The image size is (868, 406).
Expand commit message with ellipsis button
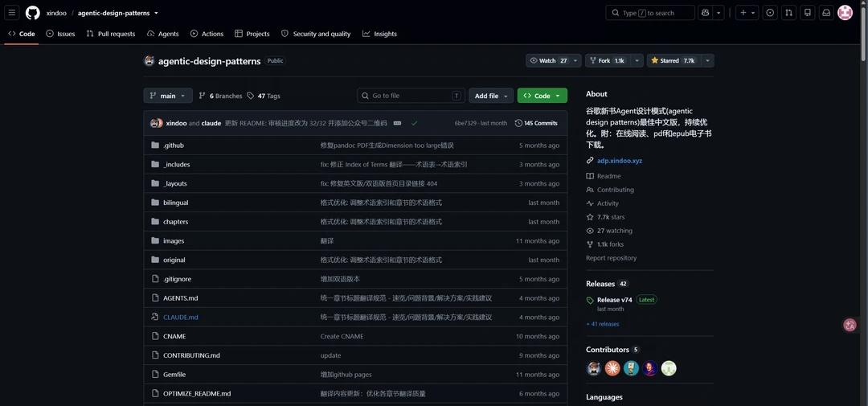pyautogui.click(x=398, y=123)
